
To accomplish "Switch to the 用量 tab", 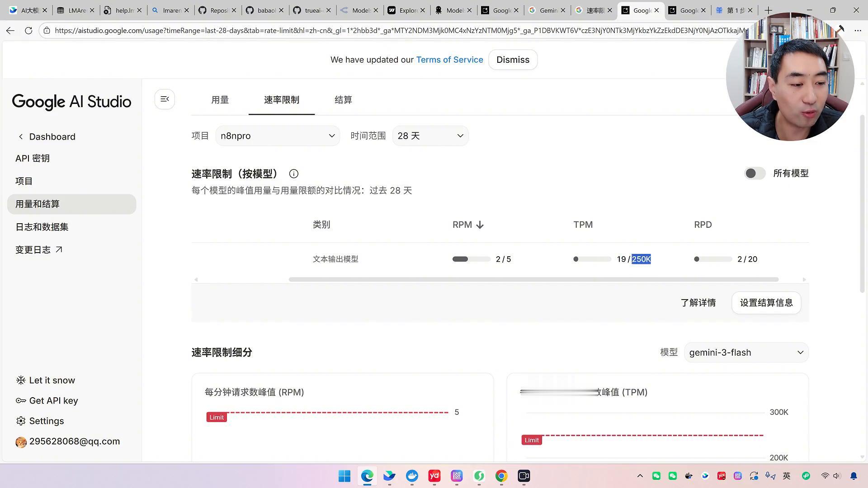I will (x=220, y=100).
